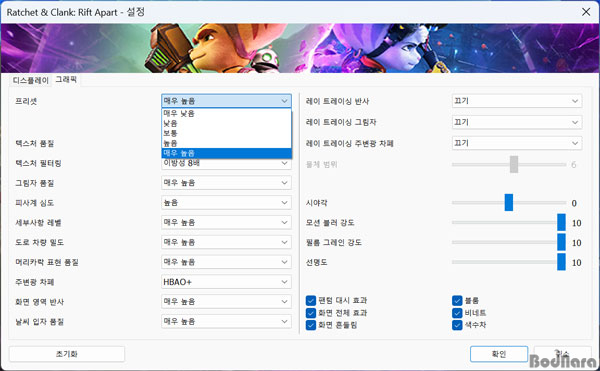Open the 텍스처 필터링 dropdown showing 이방성 8배
600x371 pixels.
pyautogui.click(x=226, y=164)
